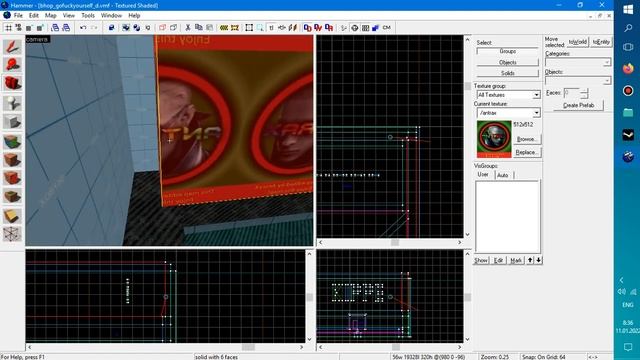Select the Apply Overlays tool
640x360 pixels.
(x=12, y=196)
